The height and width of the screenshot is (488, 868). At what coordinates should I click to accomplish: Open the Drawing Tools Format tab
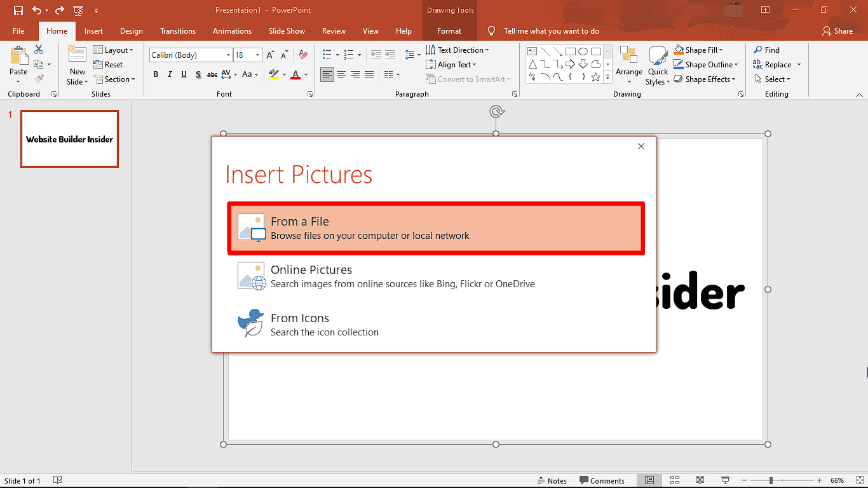coord(449,30)
